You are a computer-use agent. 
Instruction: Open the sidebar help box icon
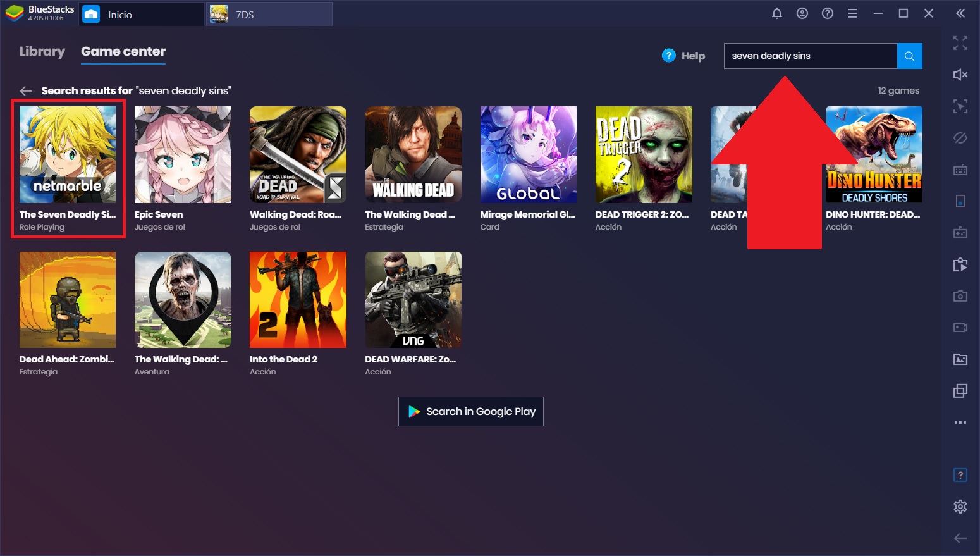pyautogui.click(x=960, y=475)
